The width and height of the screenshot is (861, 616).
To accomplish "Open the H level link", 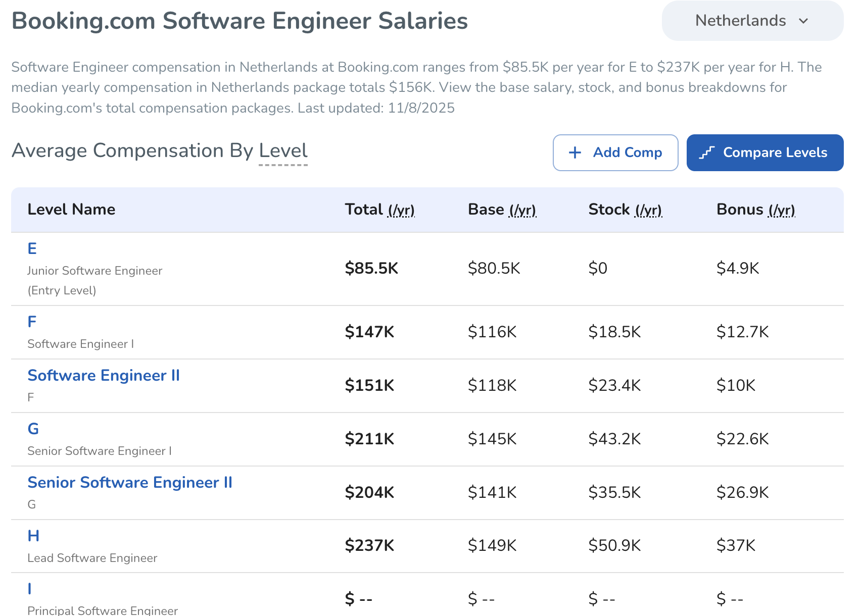I will [x=33, y=536].
